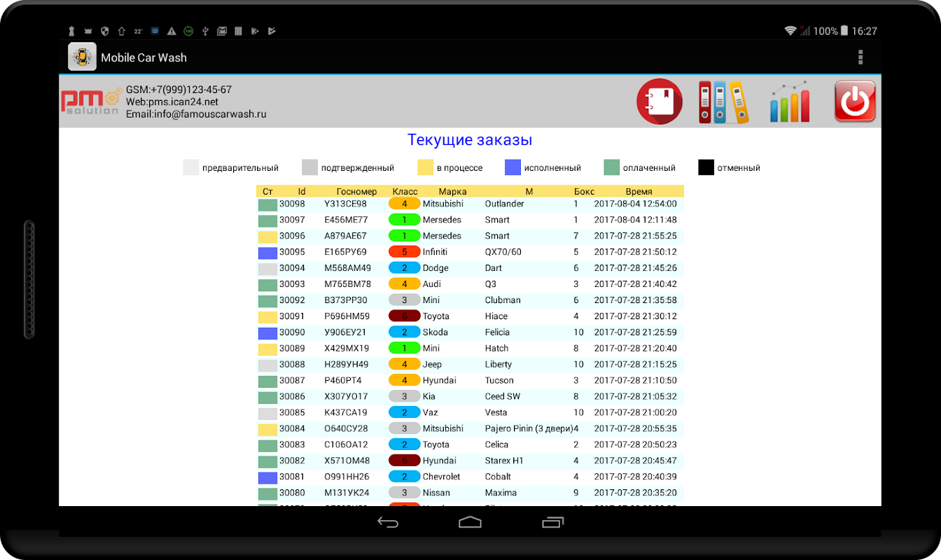Viewport: 941px width, 560px height.
Task: Click the Outlander model cell
Action: coord(505,204)
